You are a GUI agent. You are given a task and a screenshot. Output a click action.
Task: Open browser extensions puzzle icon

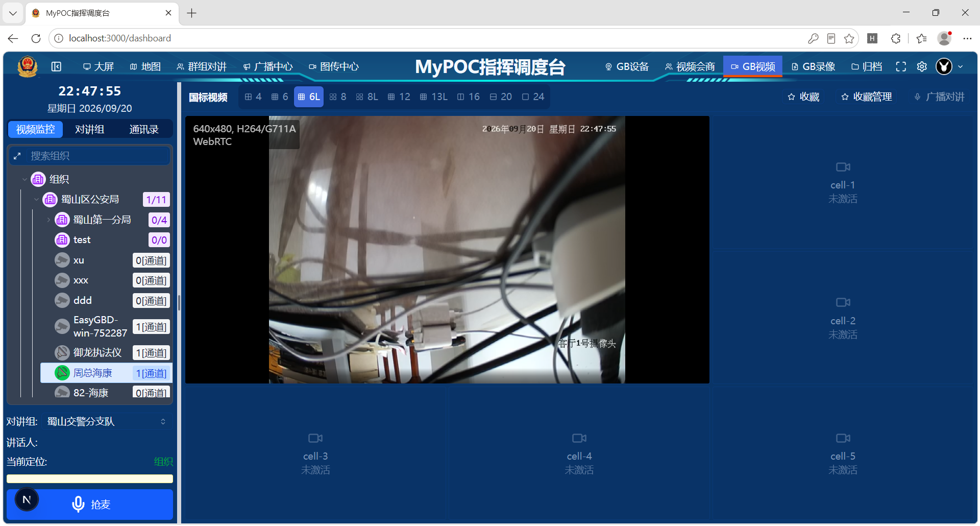(896, 38)
